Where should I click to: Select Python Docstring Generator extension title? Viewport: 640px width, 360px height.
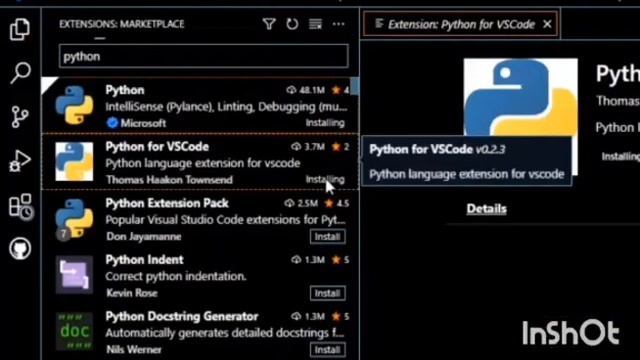182,316
